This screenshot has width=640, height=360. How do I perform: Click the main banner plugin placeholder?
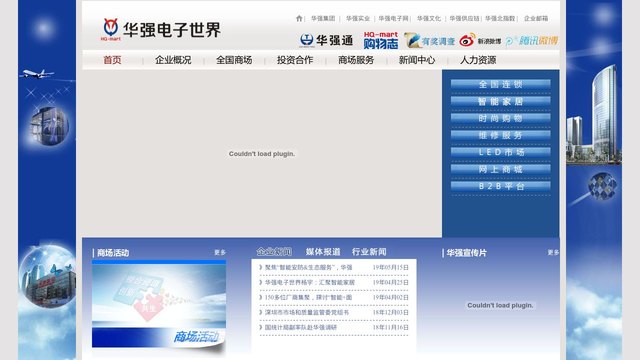pyautogui.click(x=262, y=154)
